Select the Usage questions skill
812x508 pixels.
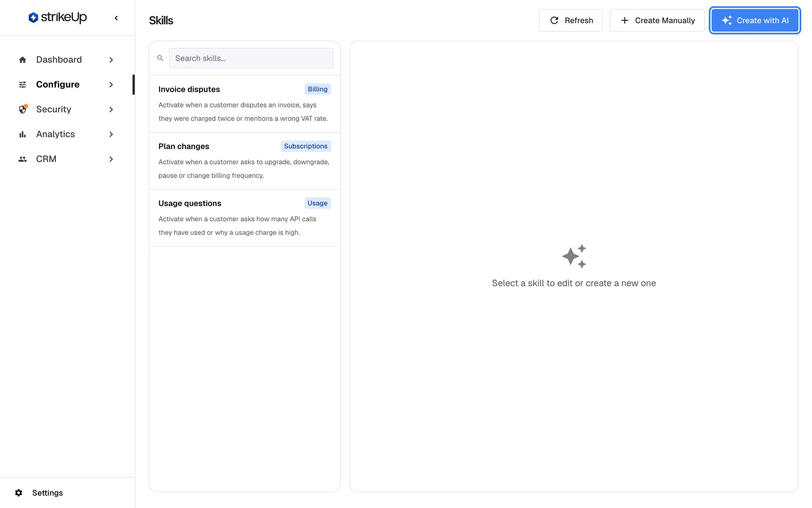pos(245,218)
